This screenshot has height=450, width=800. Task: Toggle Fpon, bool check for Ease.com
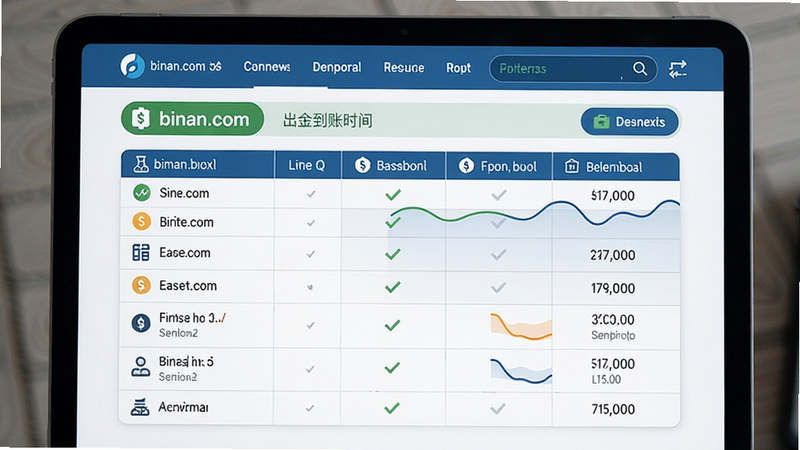click(x=498, y=255)
